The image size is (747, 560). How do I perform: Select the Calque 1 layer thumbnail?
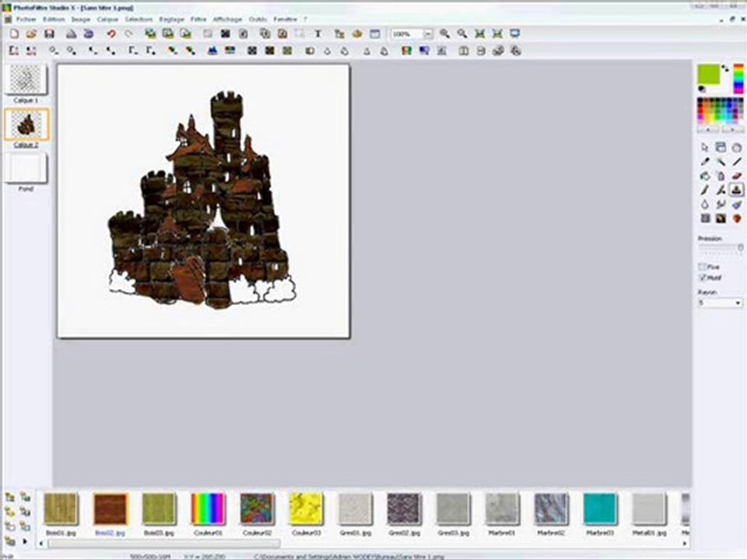click(26, 79)
